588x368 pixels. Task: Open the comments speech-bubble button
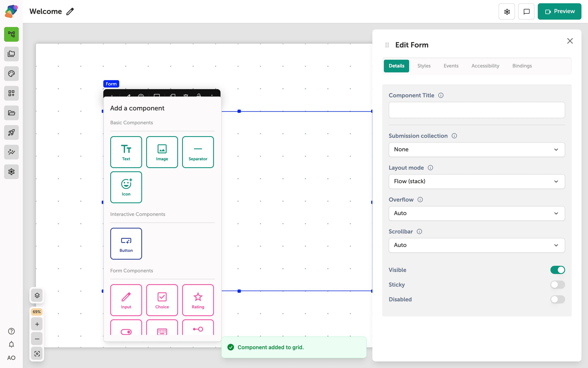[x=526, y=11]
